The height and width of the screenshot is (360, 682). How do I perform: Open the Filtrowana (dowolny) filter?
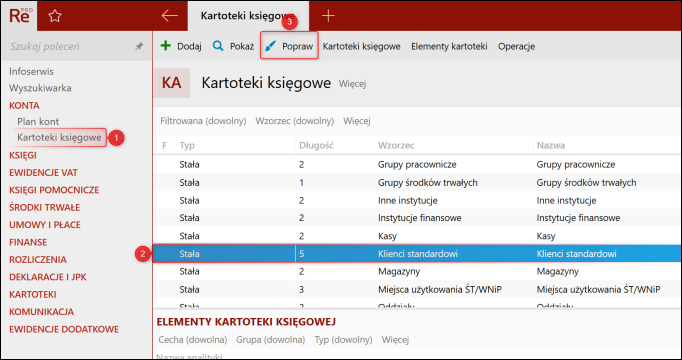[203, 121]
